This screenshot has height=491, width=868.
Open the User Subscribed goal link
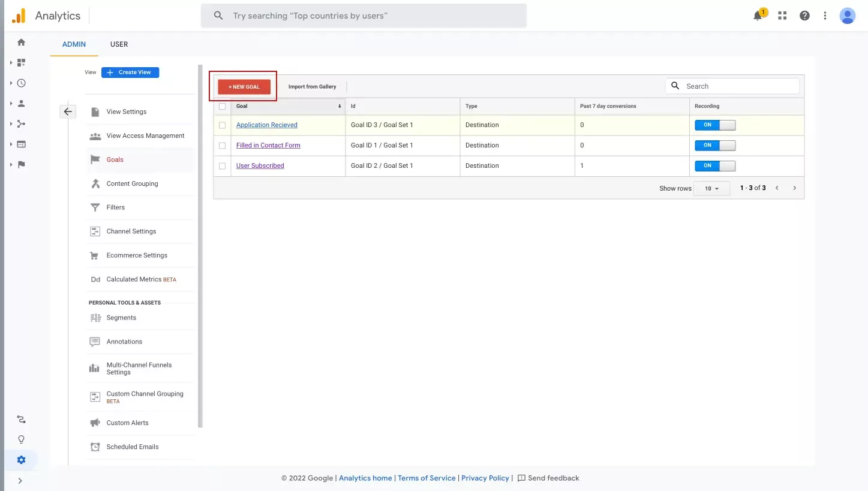(260, 166)
